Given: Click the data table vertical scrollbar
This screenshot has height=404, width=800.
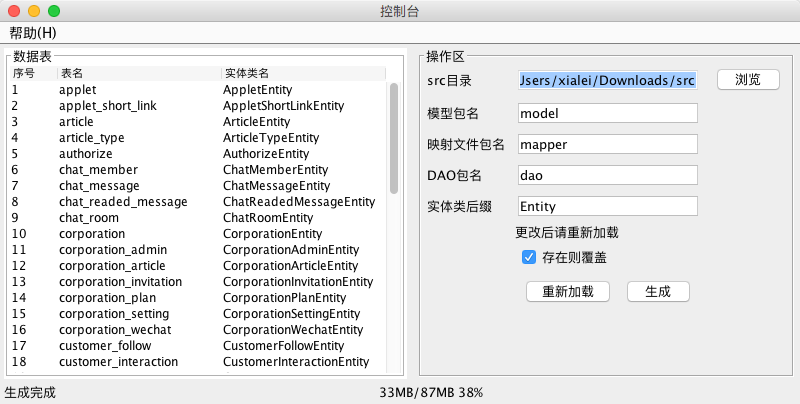Looking at the screenshot, I should [x=394, y=140].
